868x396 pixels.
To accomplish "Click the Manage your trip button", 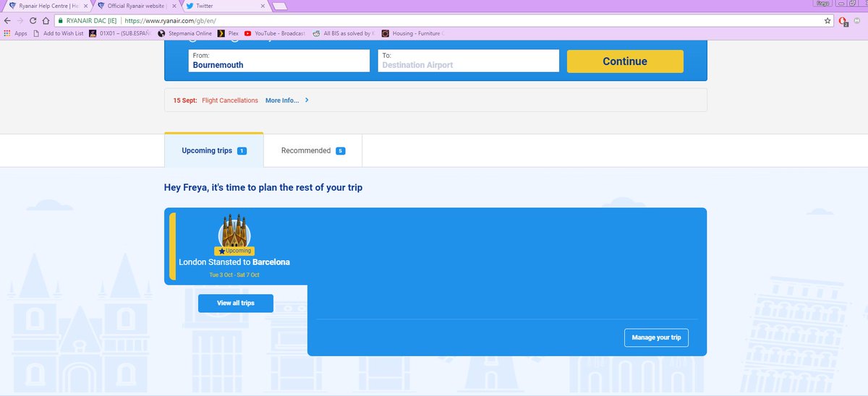I will click(x=656, y=337).
